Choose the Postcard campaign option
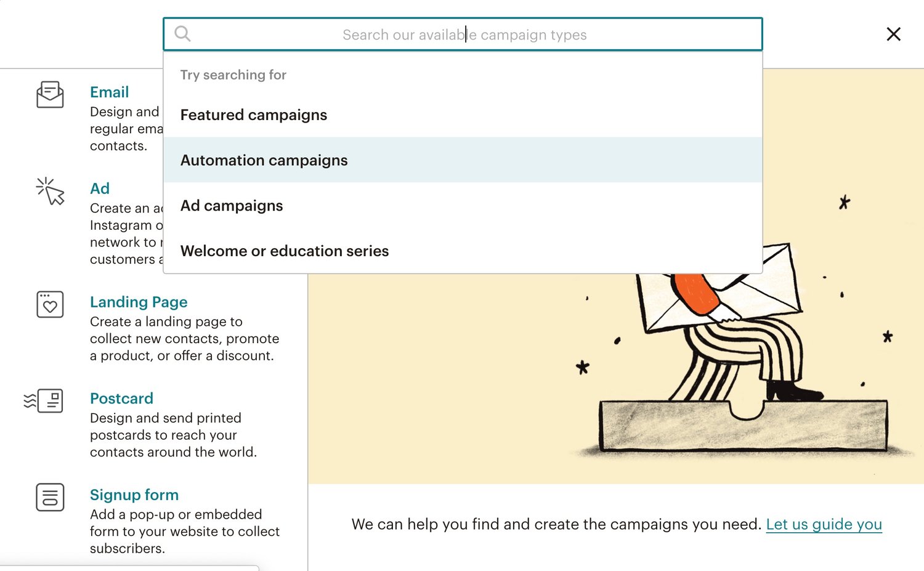Image resolution: width=924 pixels, height=571 pixels. [x=121, y=399]
